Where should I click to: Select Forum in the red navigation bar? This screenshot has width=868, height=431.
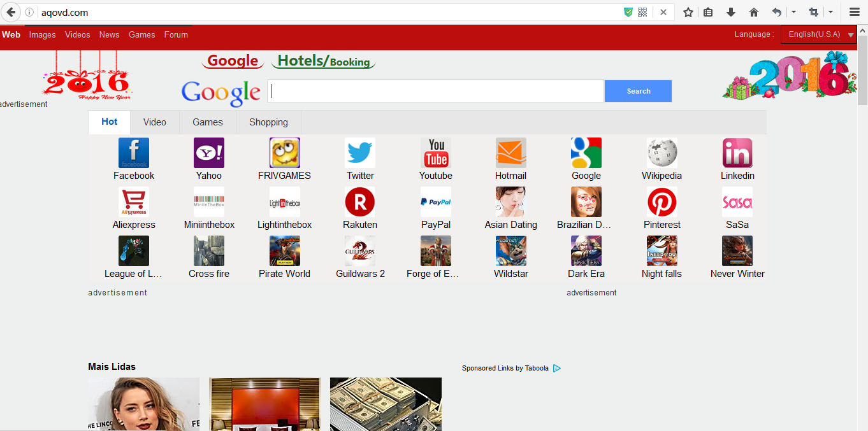tap(176, 34)
